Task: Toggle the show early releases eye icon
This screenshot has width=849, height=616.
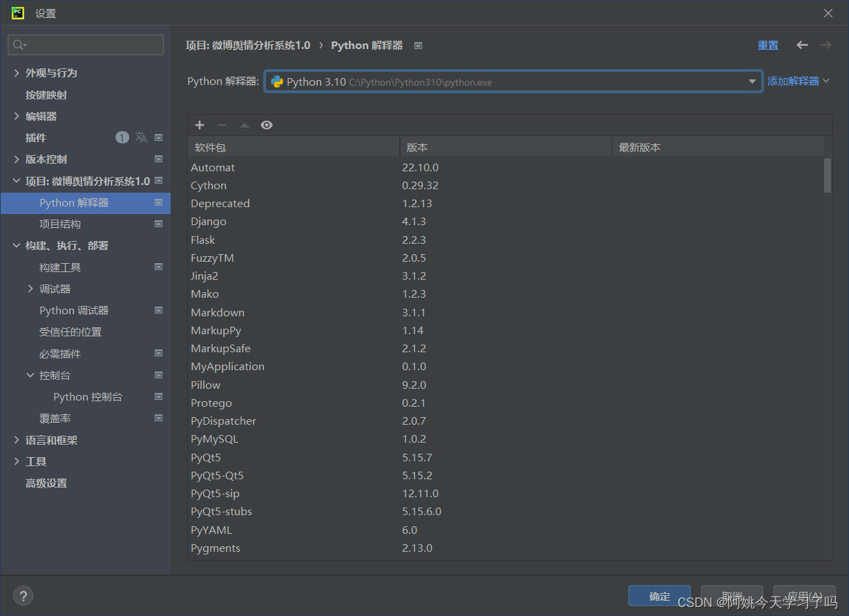Action: 267,125
